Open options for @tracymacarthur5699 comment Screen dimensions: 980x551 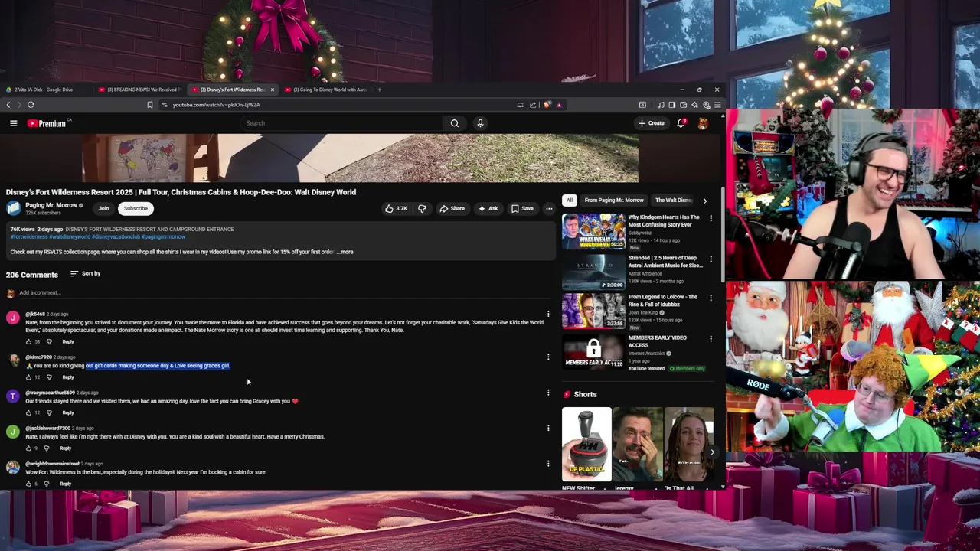tap(548, 393)
